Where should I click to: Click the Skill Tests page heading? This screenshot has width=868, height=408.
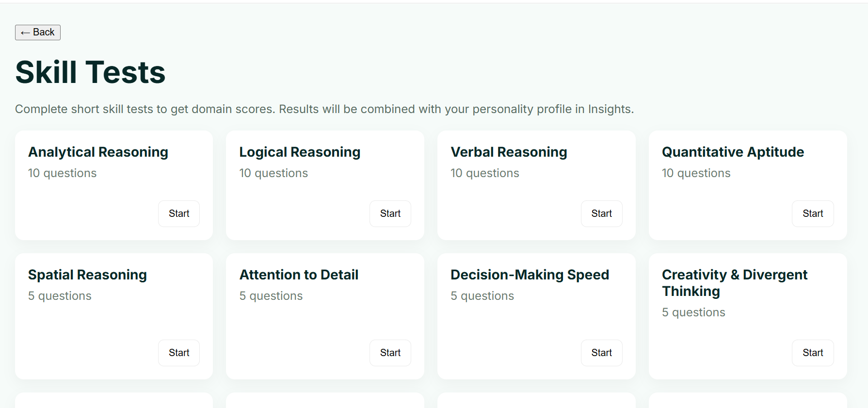pos(90,71)
